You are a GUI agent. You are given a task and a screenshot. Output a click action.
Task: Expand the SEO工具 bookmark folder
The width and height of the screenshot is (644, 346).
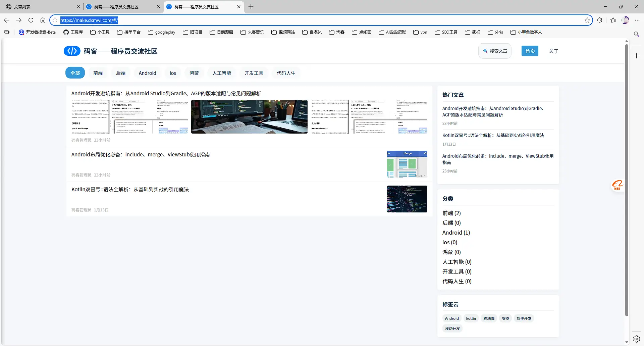pos(446,32)
